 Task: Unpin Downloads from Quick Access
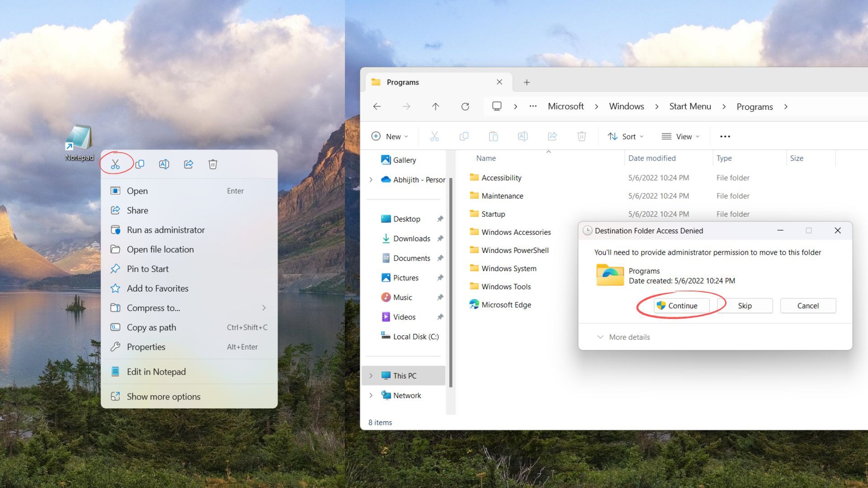(x=440, y=238)
